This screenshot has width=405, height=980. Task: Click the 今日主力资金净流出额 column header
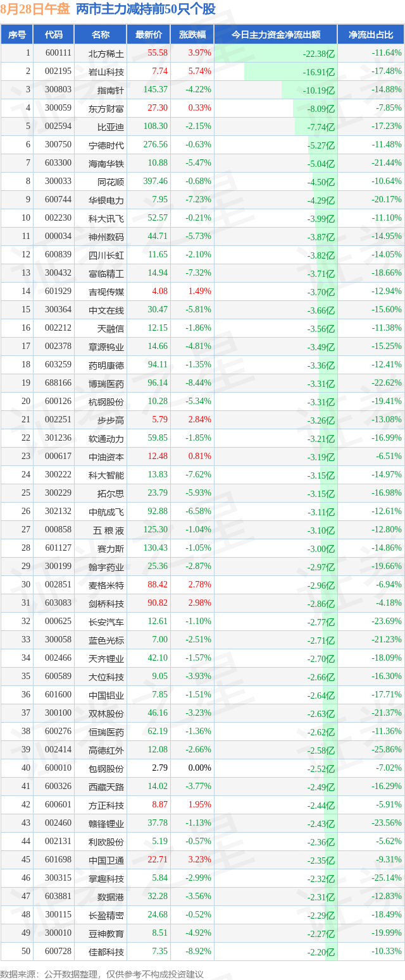[x=275, y=35]
